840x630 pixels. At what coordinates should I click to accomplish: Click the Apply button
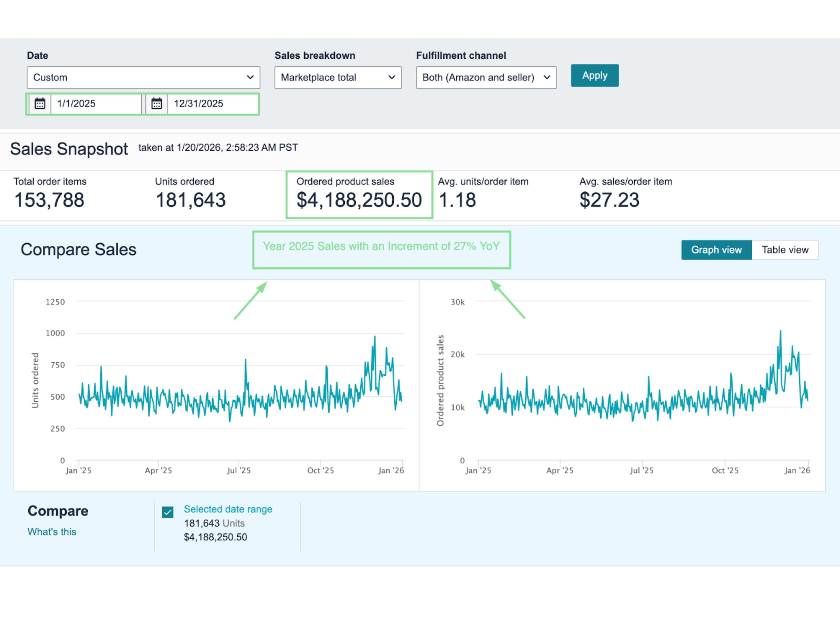[x=594, y=75]
